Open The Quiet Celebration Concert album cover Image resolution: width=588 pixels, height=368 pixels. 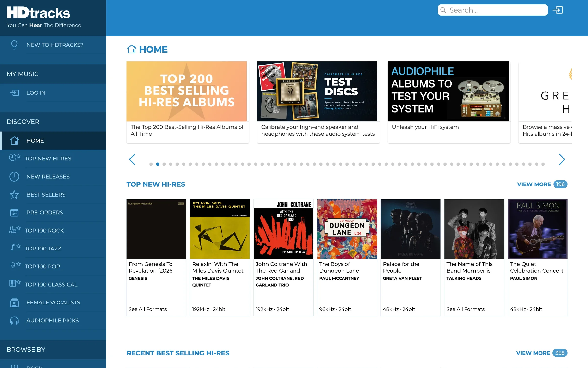coord(538,229)
